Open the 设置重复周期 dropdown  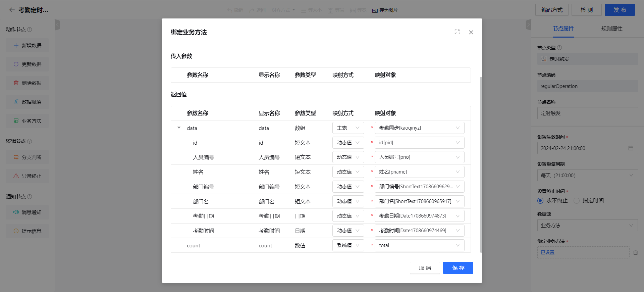[588, 175]
